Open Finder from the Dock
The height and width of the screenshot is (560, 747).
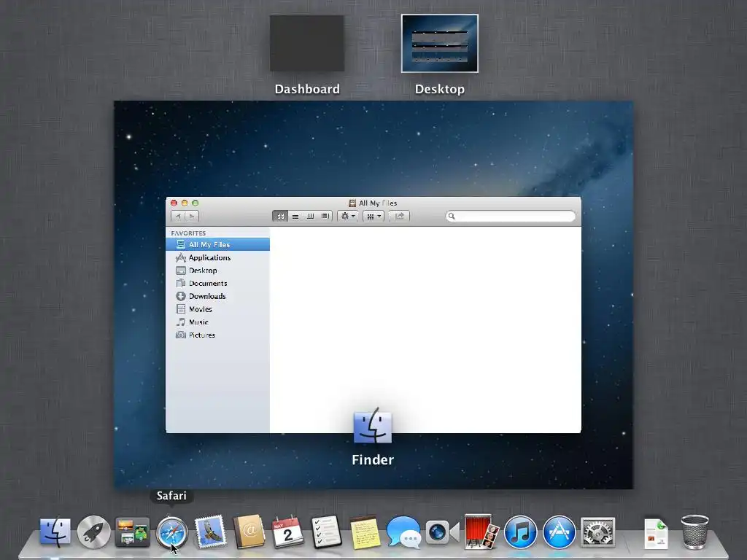pos(55,532)
